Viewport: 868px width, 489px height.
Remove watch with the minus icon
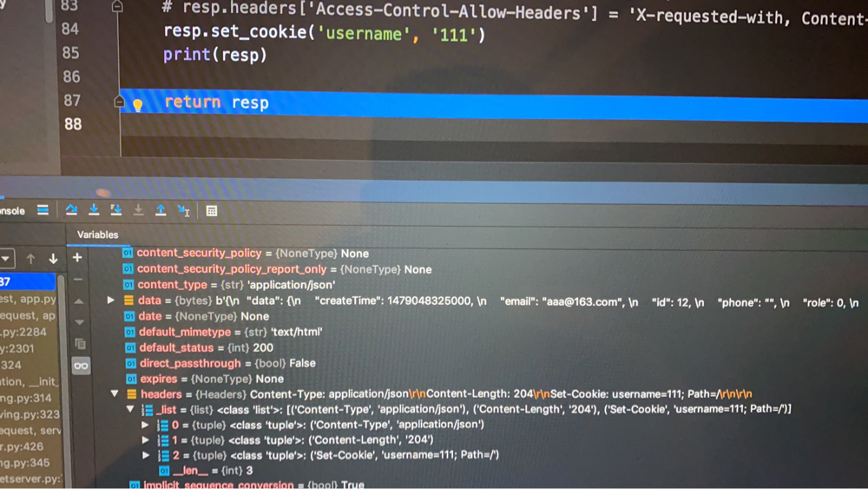[x=78, y=280]
